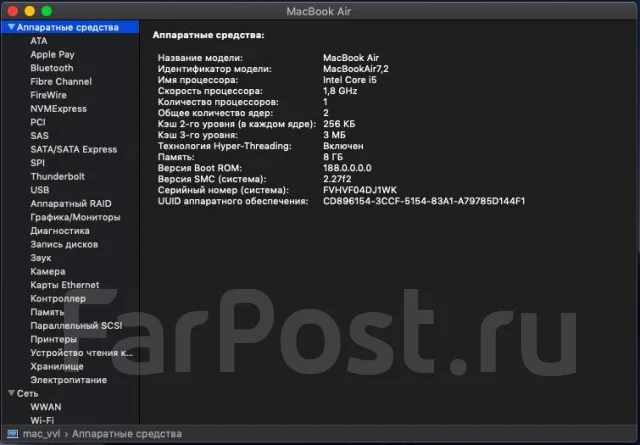Select USB in the sidebar
Image resolution: width=640 pixels, height=445 pixels.
coord(40,190)
